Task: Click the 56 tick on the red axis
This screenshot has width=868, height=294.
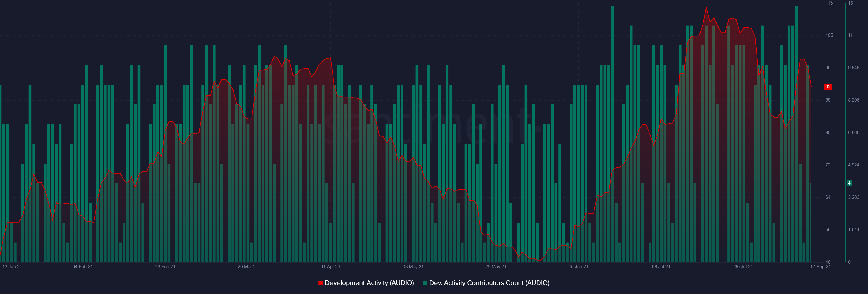Action: point(828,230)
